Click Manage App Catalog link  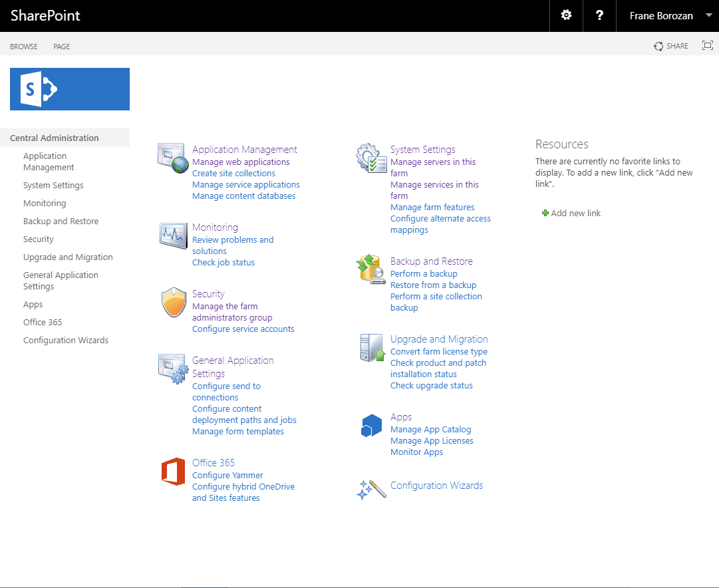pos(430,429)
